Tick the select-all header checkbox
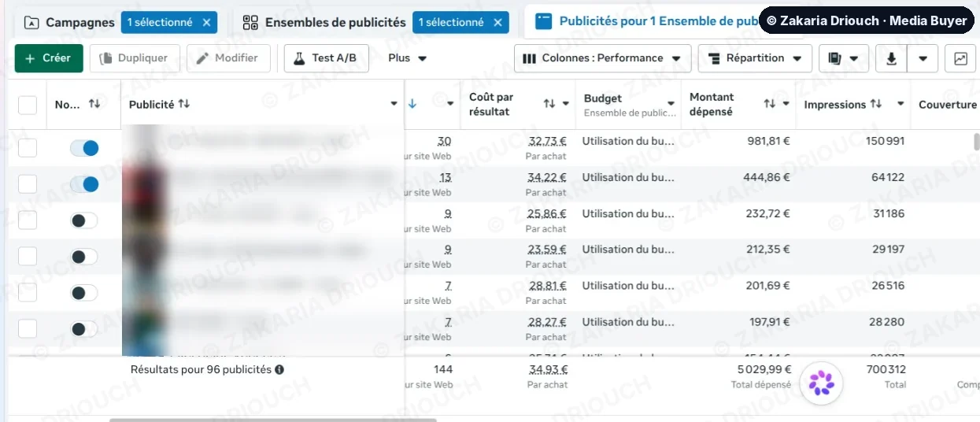Image resolution: width=980 pixels, height=422 pixels. coord(28,105)
